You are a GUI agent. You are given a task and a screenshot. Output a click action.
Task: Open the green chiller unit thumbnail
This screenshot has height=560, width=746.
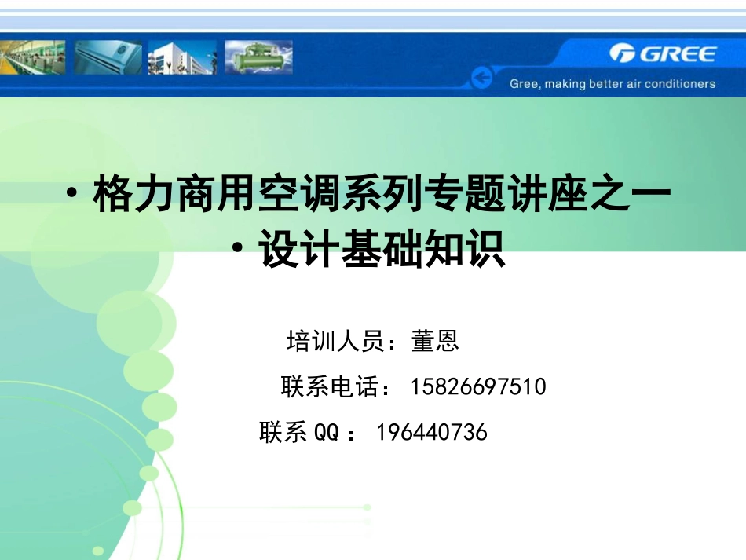(258, 57)
